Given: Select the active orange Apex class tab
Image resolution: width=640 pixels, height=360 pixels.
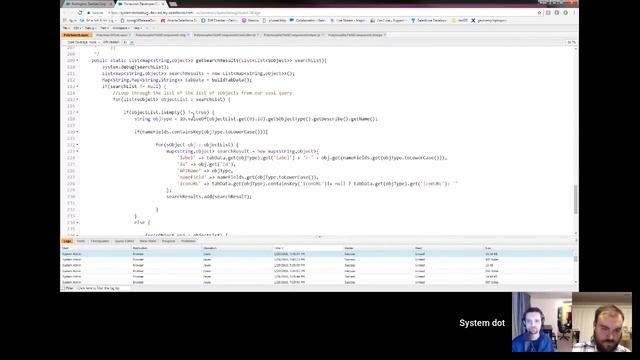Looking at the screenshot, I should [x=76, y=35].
